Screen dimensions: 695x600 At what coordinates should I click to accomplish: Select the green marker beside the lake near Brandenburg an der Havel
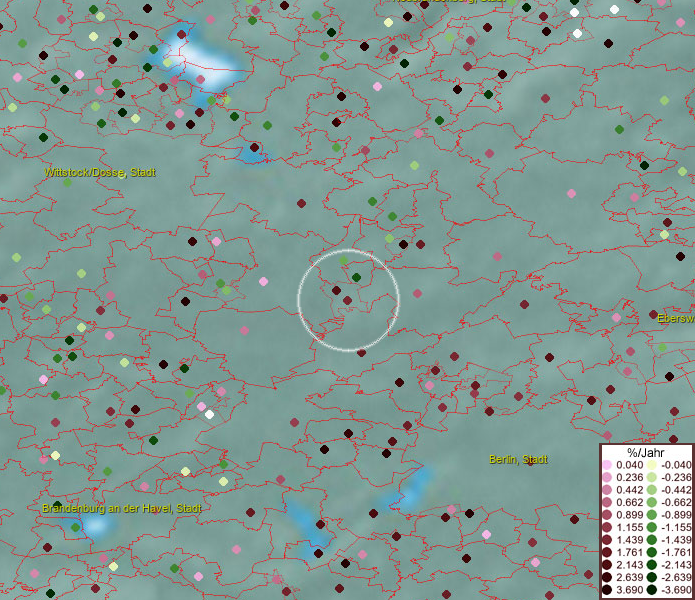click(x=75, y=527)
